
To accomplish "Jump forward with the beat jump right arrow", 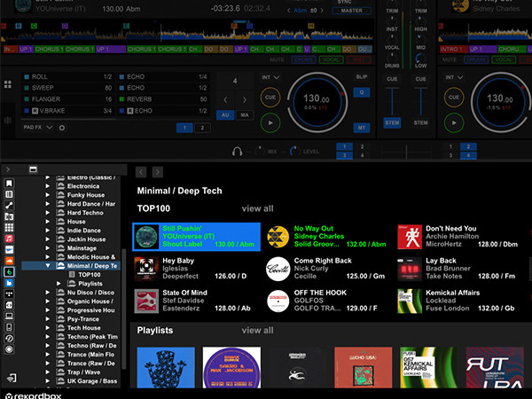I will (245, 99).
